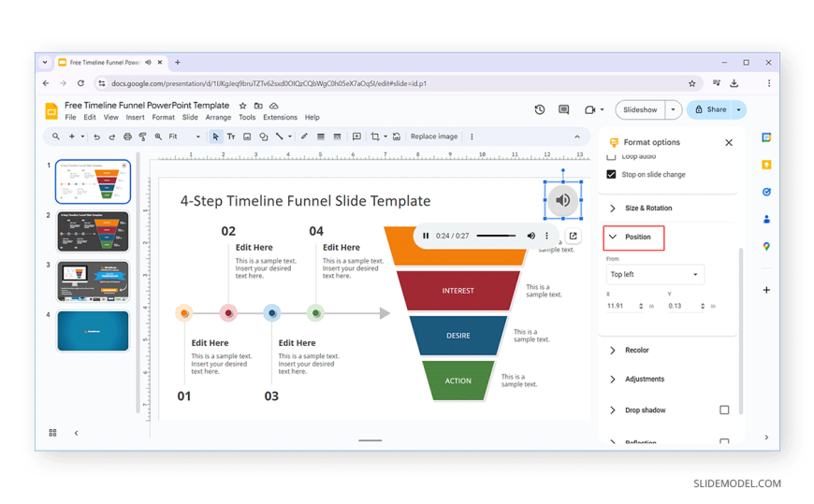This screenshot has height=504, width=814.
Task: Open the Format menu
Action: coord(163,117)
